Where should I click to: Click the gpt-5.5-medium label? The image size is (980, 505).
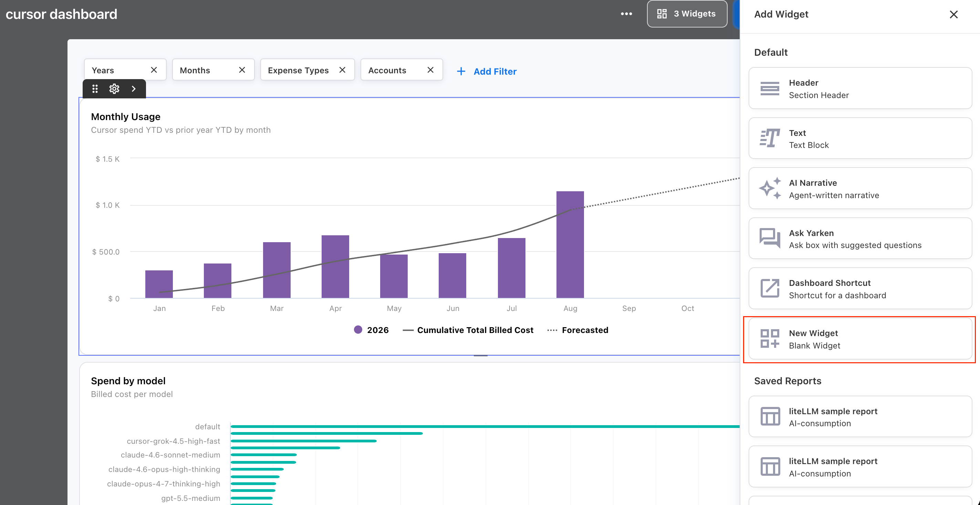(x=190, y=498)
